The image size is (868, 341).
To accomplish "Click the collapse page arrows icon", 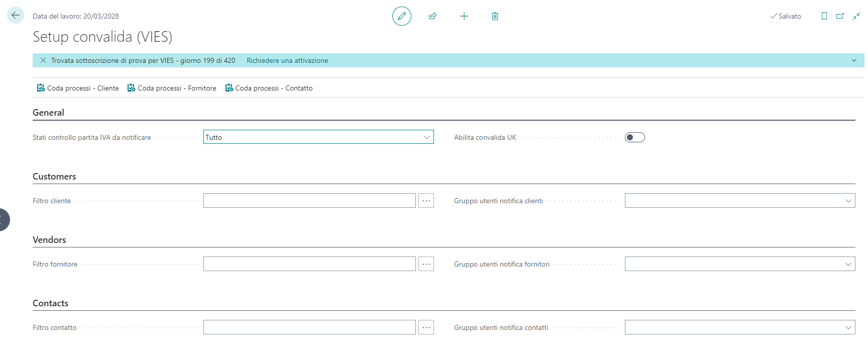I will [856, 16].
